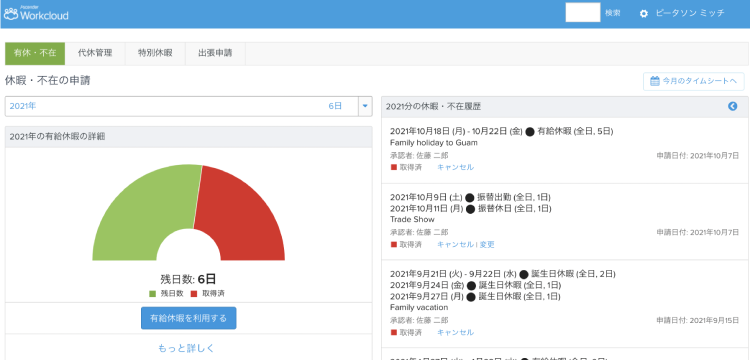Click green 残日数 legend square
This screenshot has height=360, width=750.
[x=152, y=294]
